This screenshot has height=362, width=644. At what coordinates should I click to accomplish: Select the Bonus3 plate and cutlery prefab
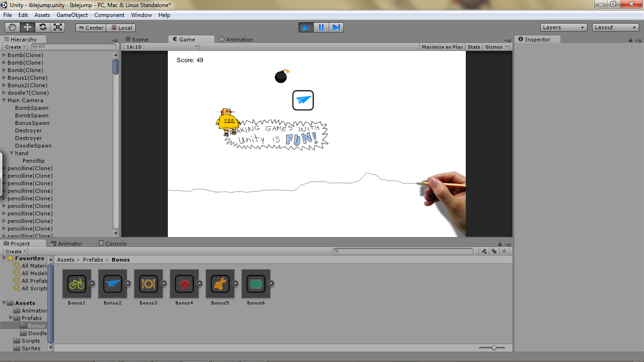149,284
